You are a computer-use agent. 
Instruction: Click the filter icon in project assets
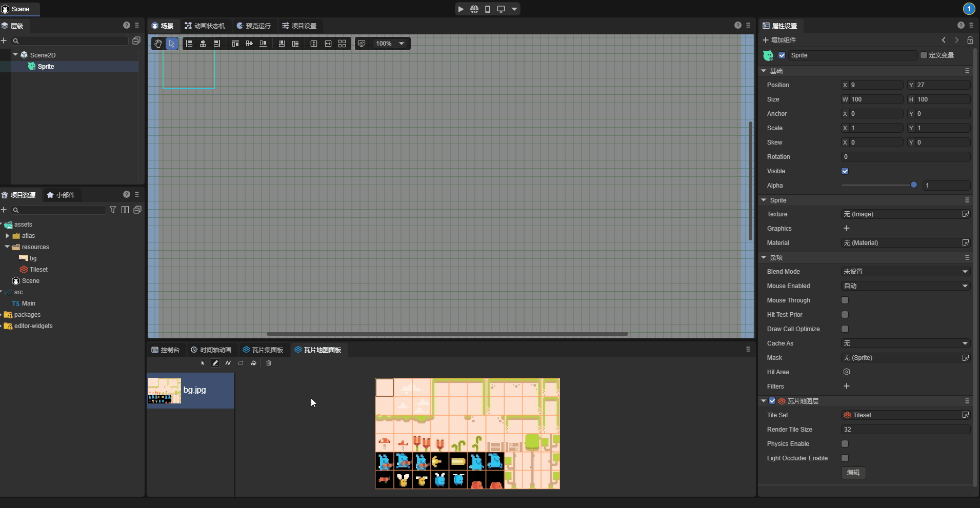(113, 210)
